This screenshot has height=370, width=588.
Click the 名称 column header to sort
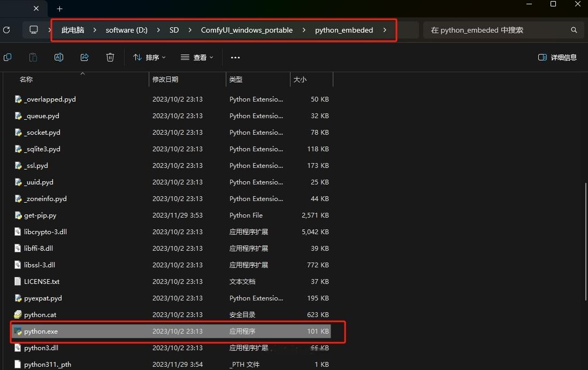[26, 79]
